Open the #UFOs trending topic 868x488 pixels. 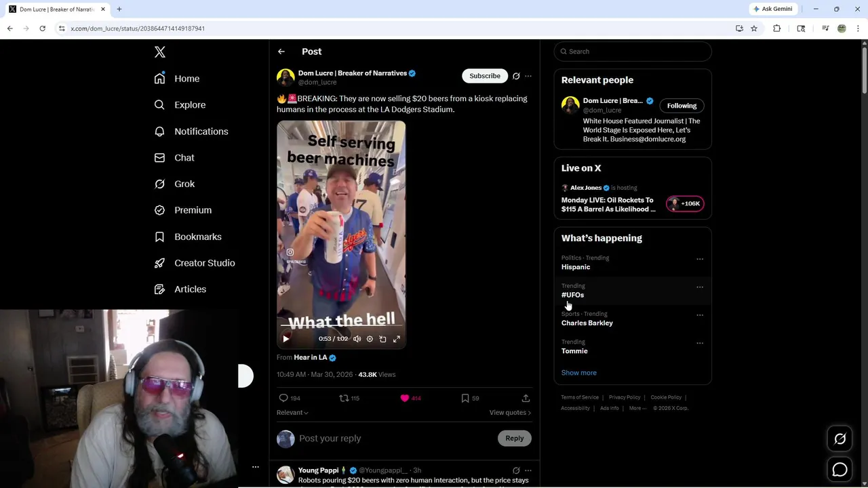572,295
